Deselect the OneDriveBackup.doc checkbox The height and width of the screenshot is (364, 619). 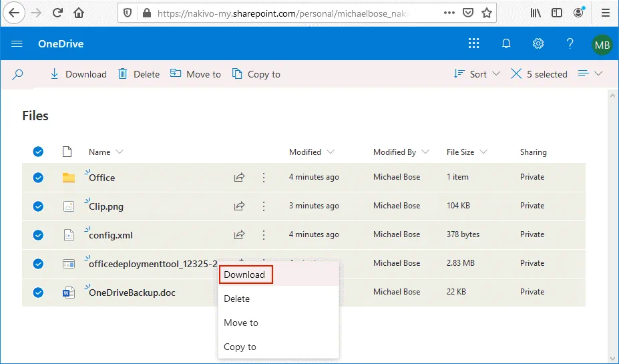coord(38,293)
